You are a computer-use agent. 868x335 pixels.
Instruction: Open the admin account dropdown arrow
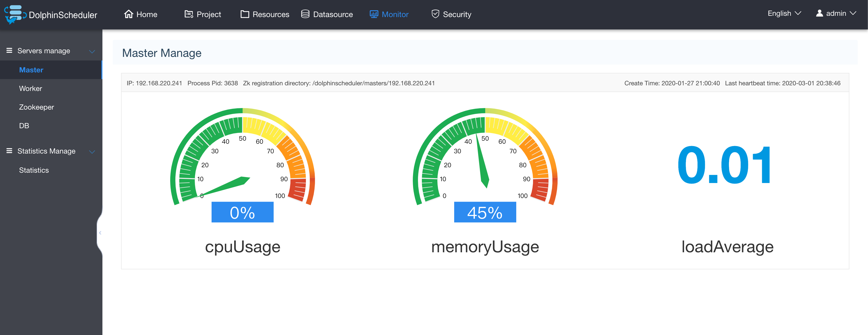(x=853, y=13)
